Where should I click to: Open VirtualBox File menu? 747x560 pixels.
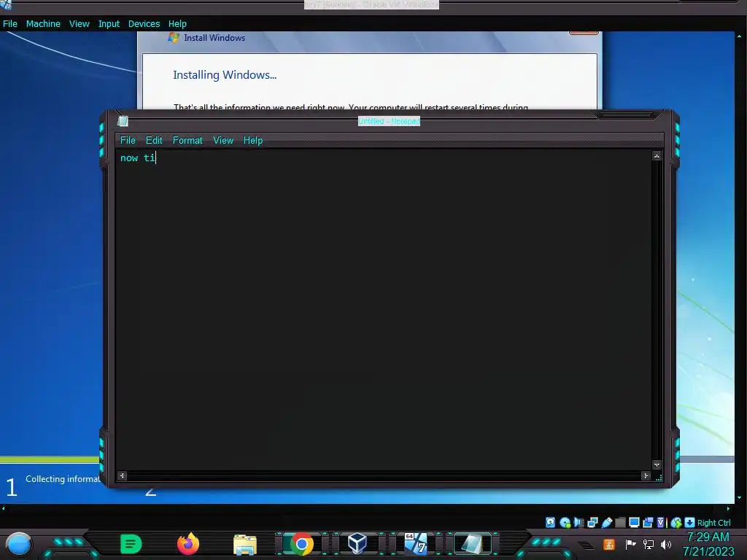click(10, 24)
